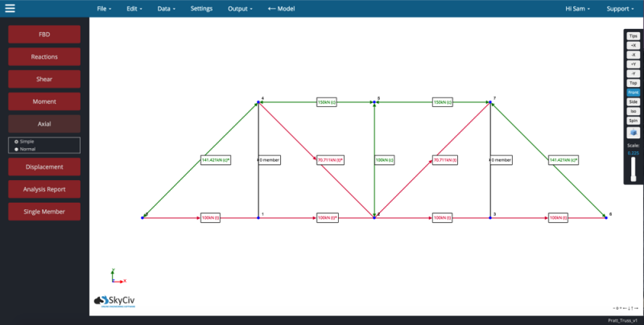Open the Analysis Report
The height and width of the screenshot is (325, 644).
click(x=44, y=189)
